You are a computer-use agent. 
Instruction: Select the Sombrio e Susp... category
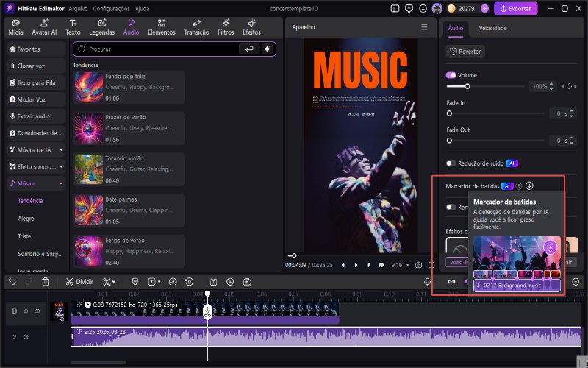[x=40, y=254]
